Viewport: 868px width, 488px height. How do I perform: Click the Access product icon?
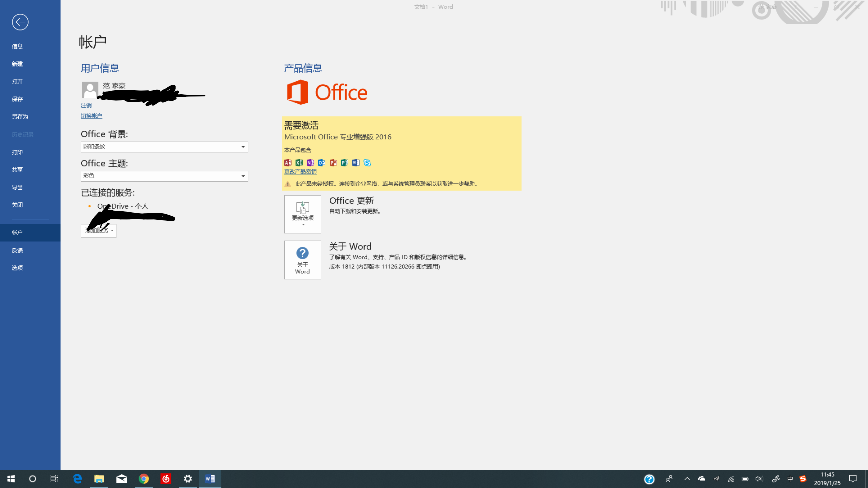[288, 163]
